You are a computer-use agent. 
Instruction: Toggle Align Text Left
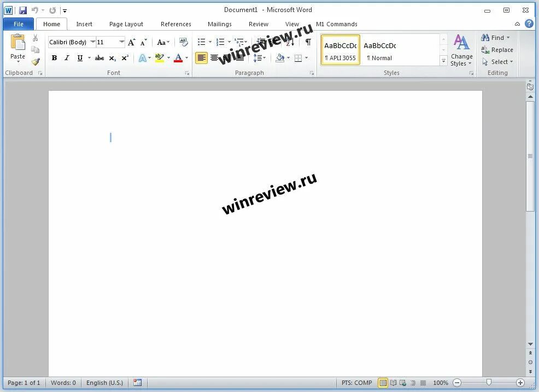pos(201,58)
